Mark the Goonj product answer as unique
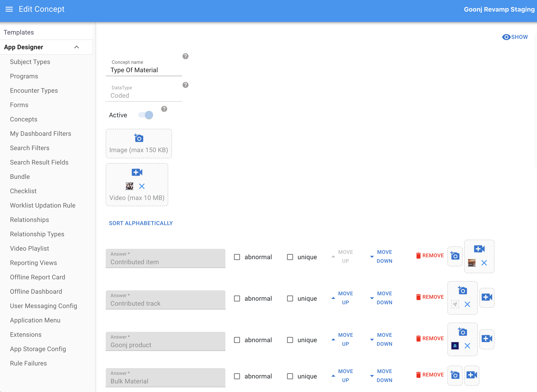 [290, 340]
